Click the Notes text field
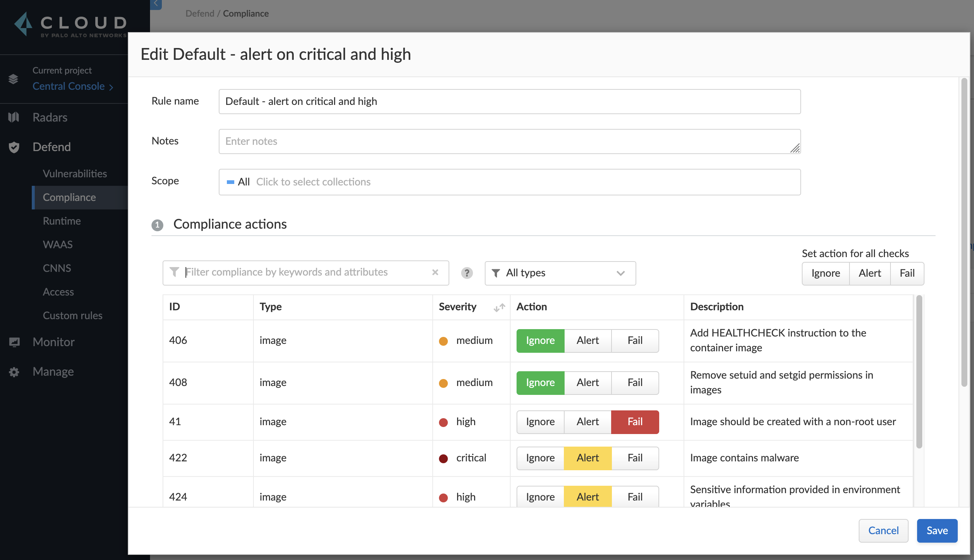Image resolution: width=974 pixels, height=560 pixels. click(509, 141)
